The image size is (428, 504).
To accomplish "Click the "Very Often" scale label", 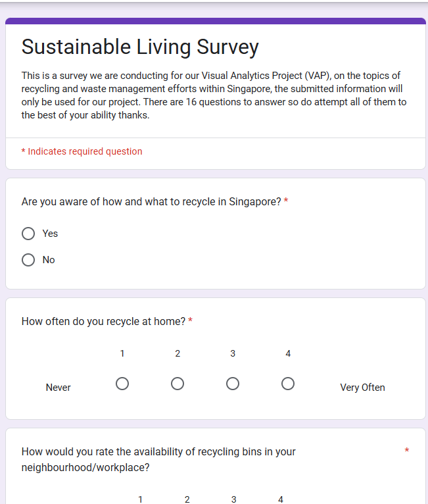I will point(362,388).
